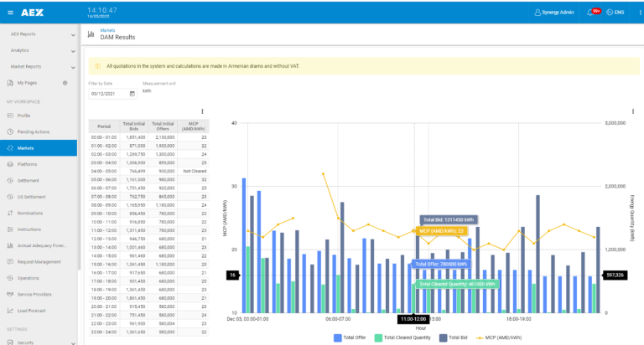Open the date picker calendar icon
Viewport: 644px width, 345px height.
(x=132, y=94)
